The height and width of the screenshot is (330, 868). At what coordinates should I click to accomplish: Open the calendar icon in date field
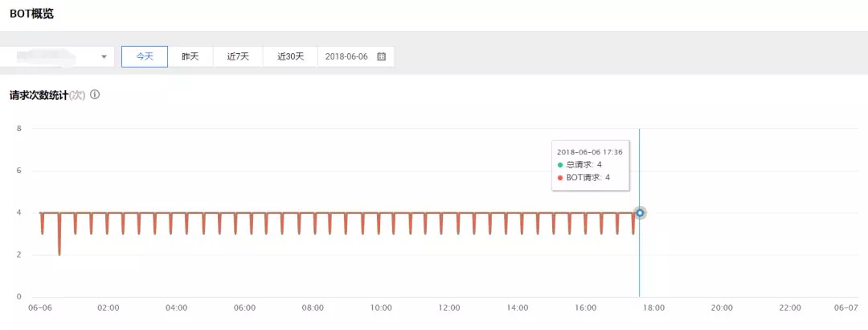(x=381, y=56)
